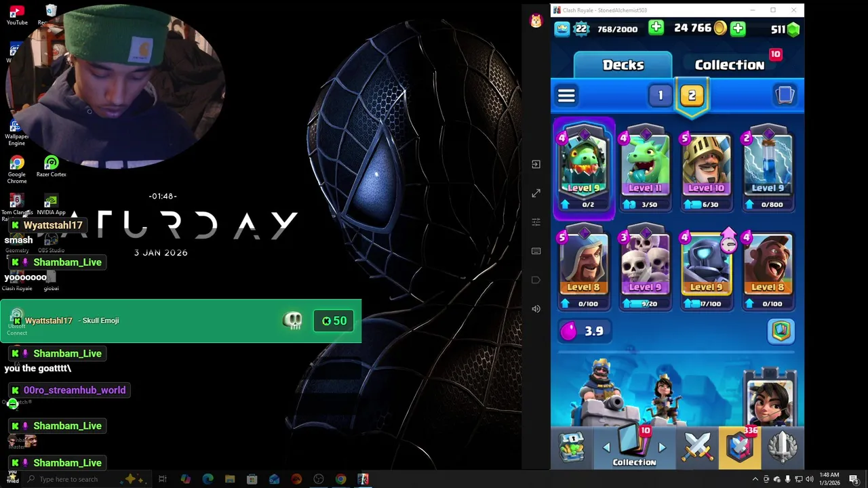This screenshot has width=868, height=488.
Task: Toggle emulator fullscreen diagonal arrows icon
Action: (536, 193)
